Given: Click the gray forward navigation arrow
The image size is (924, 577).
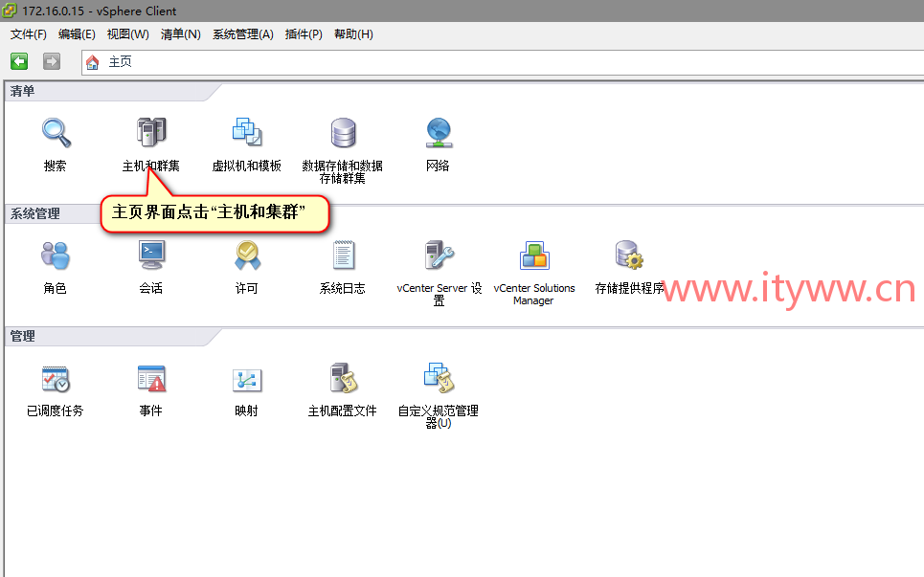Looking at the screenshot, I should coord(52,61).
